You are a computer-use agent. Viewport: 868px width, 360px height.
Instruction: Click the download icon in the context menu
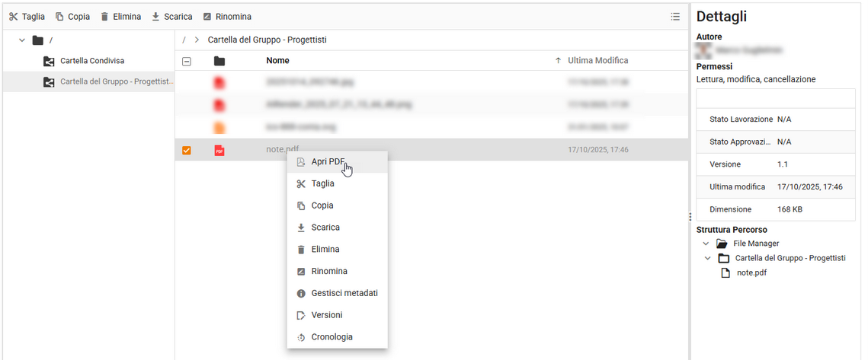(x=301, y=228)
